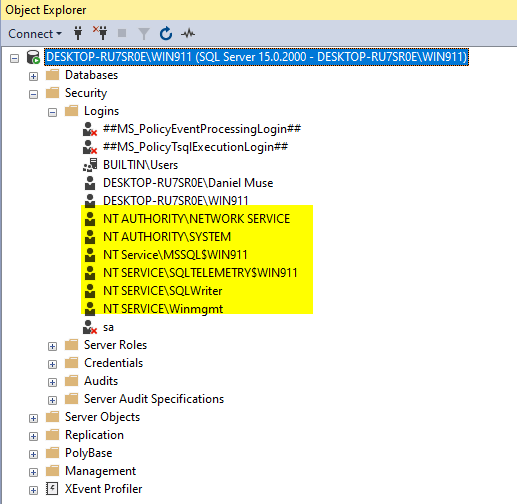Select NT AUTHORITY\SYSTEM login
Image resolution: width=517 pixels, height=504 pixels.
[167, 237]
